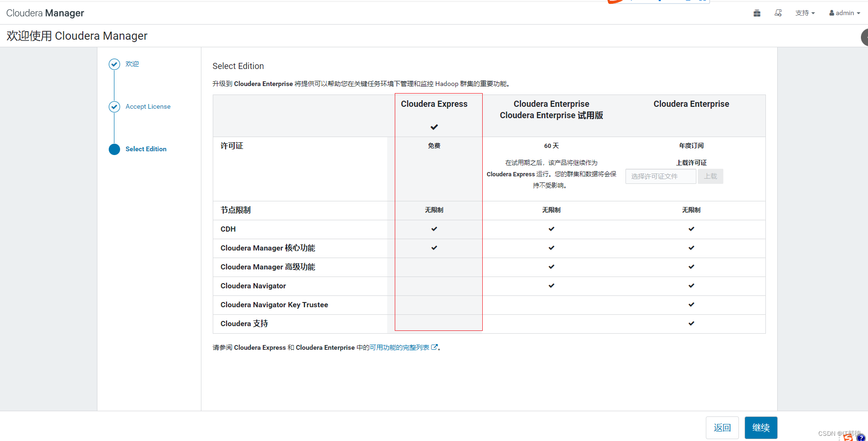This screenshot has width=868, height=441.
Task: Choose the Cloudera Enterprise annual edition
Action: [691, 104]
